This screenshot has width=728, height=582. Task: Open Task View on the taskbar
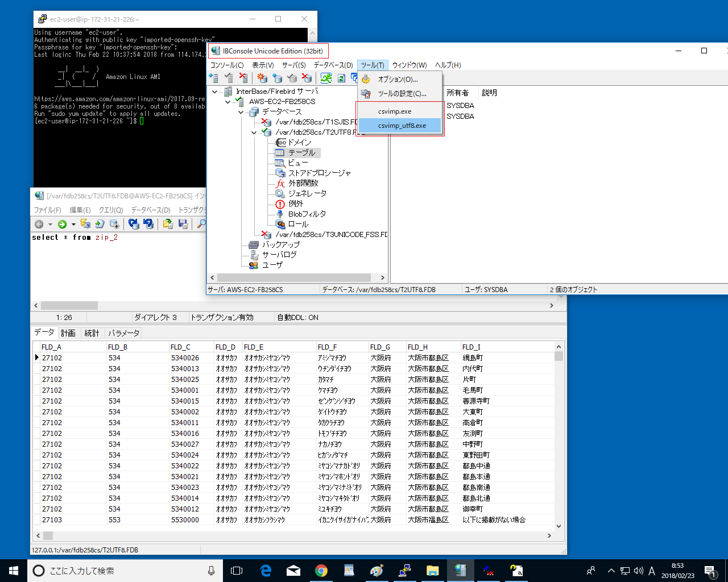tap(237, 571)
